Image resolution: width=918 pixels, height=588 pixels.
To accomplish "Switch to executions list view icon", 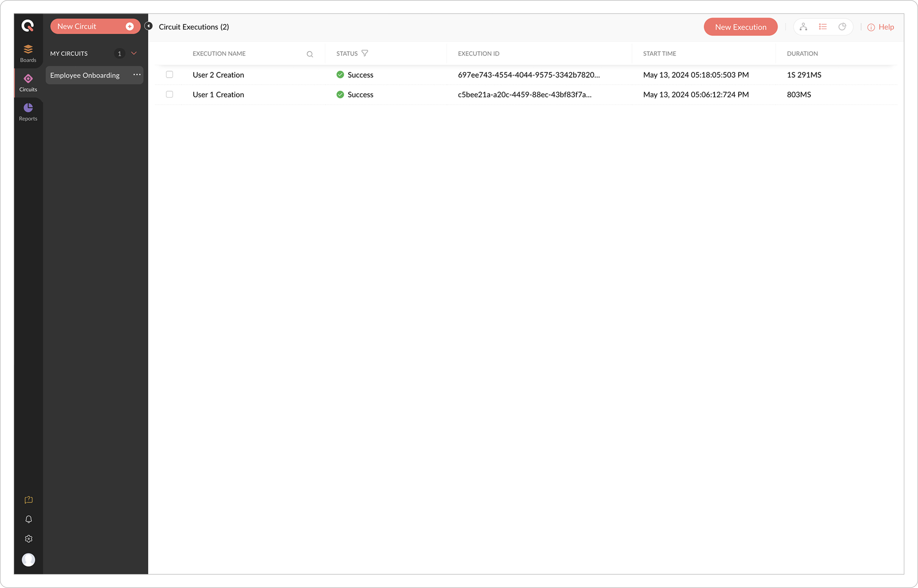I will (823, 27).
